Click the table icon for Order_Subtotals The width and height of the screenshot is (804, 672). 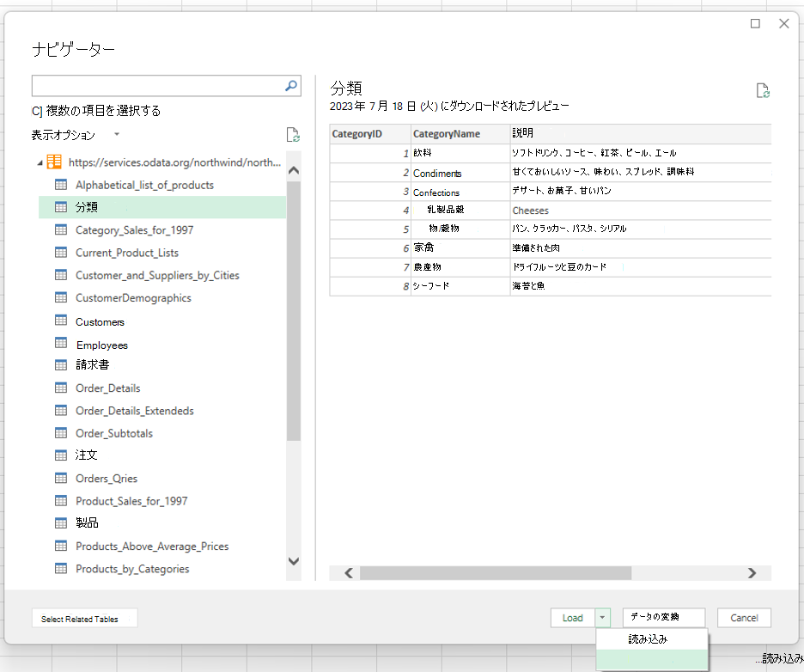pyautogui.click(x=61, y=433)
